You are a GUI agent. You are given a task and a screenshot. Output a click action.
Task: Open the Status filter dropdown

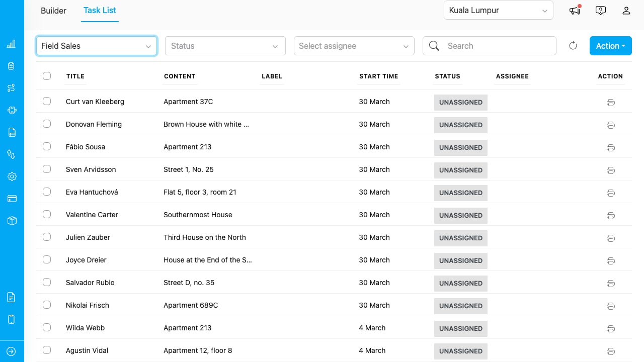click(x=225, y=46)
